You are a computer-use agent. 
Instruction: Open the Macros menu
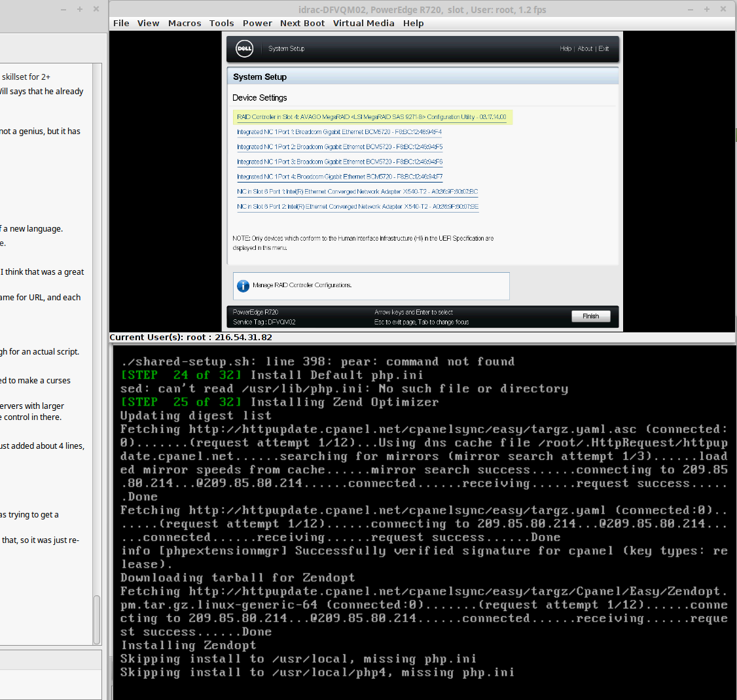[185, 23]
